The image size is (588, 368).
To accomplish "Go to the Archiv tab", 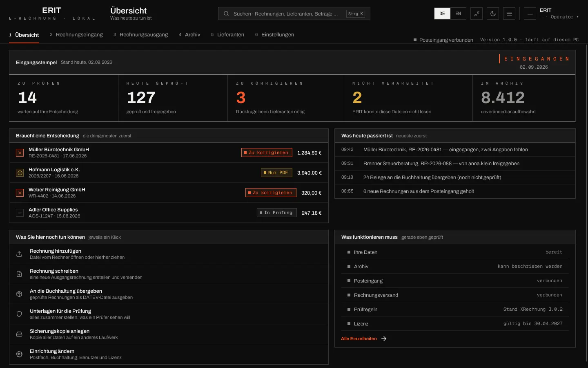I will (x=189, y=35).
